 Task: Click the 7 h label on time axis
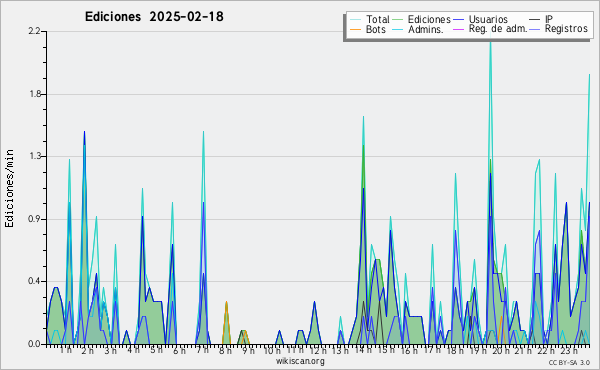pos(202,350)
